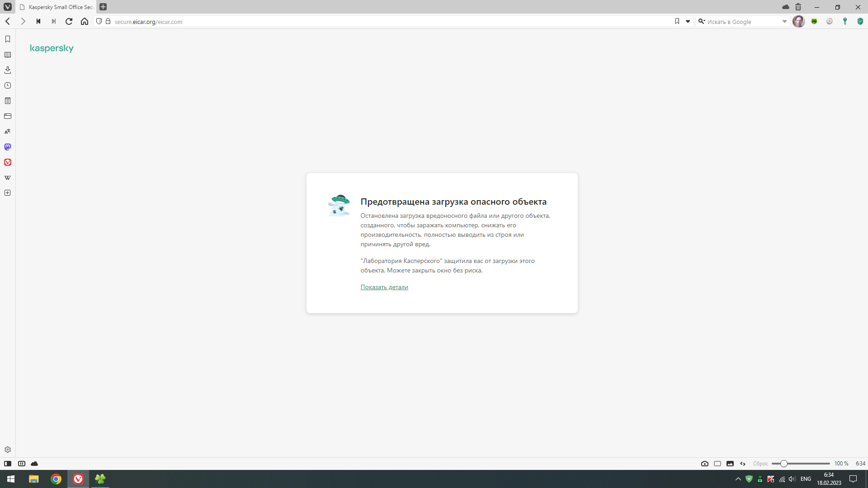Open a new tab with plus button
Image resolution: width=868 pixels, height=488 pixels.
[103, 7]
